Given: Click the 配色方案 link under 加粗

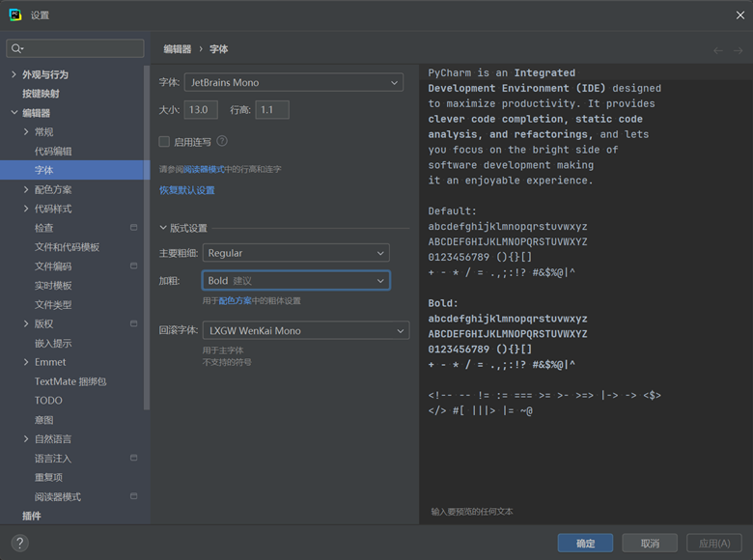Looking at the screenshot, I should pos(235,300).
